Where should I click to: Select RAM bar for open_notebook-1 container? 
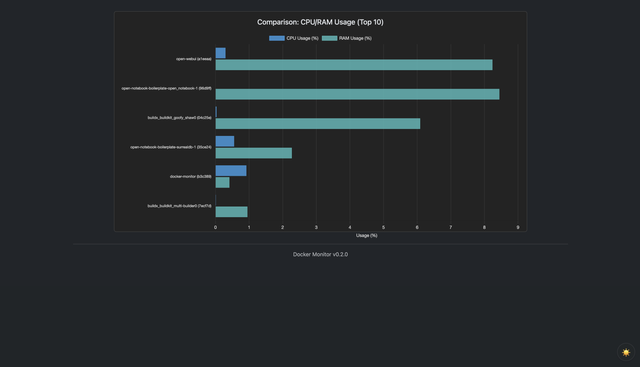click(x=358, y=94)
